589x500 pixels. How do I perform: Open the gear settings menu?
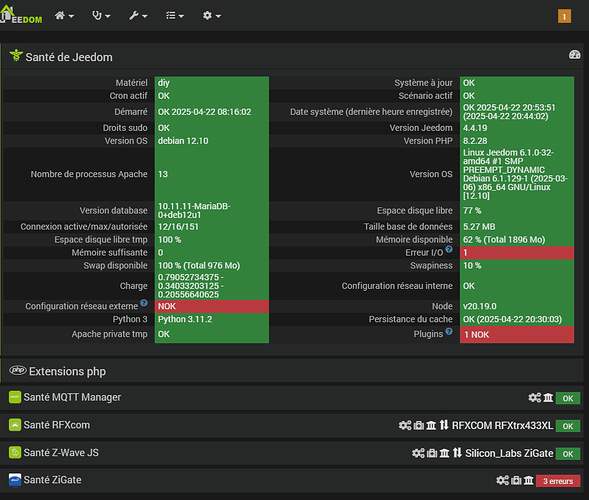point(211,15)
